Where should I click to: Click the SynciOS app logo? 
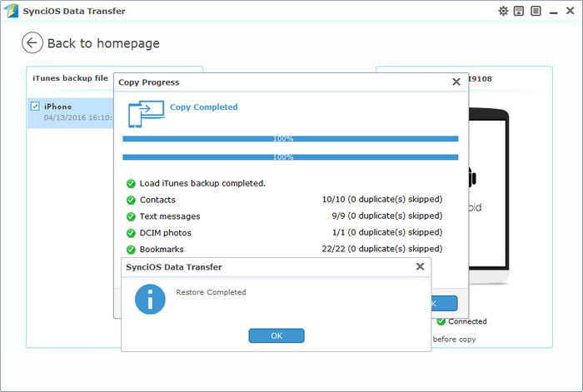pyautogui.click(x=11, y=11)
